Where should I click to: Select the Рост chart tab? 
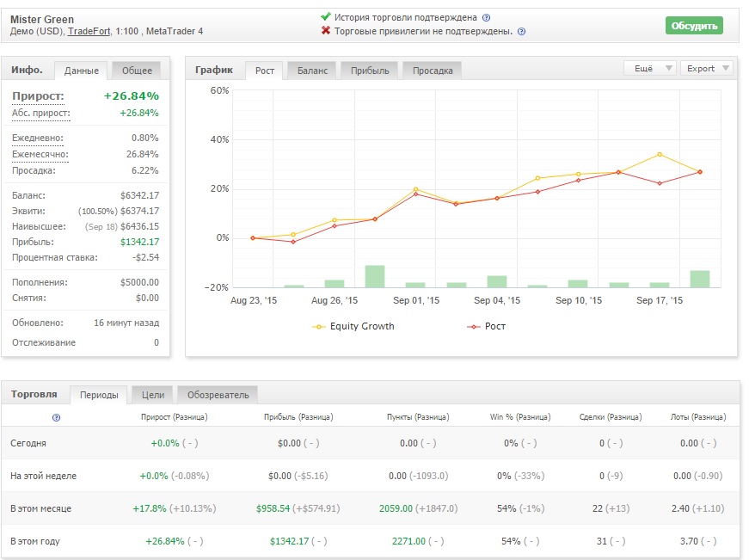pos(265,71)
